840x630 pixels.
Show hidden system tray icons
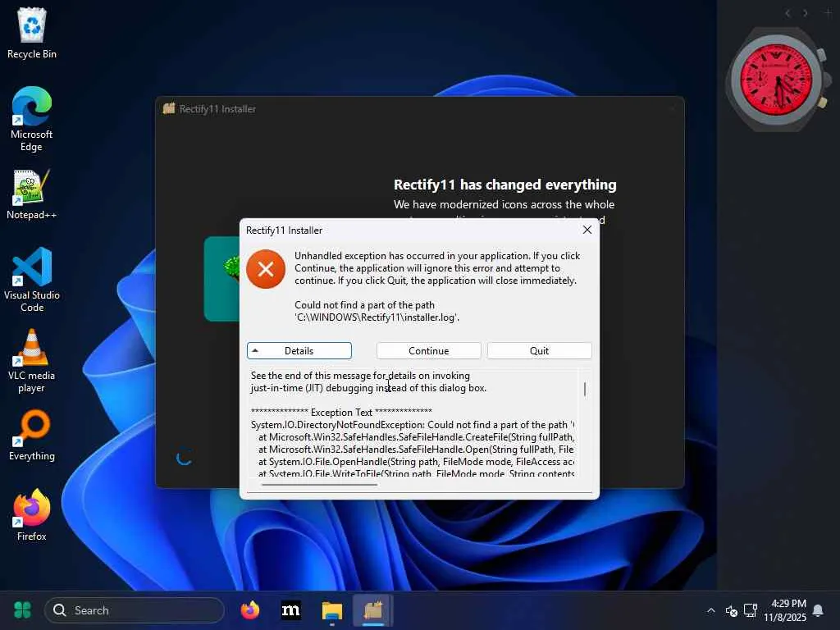(711, 610)
